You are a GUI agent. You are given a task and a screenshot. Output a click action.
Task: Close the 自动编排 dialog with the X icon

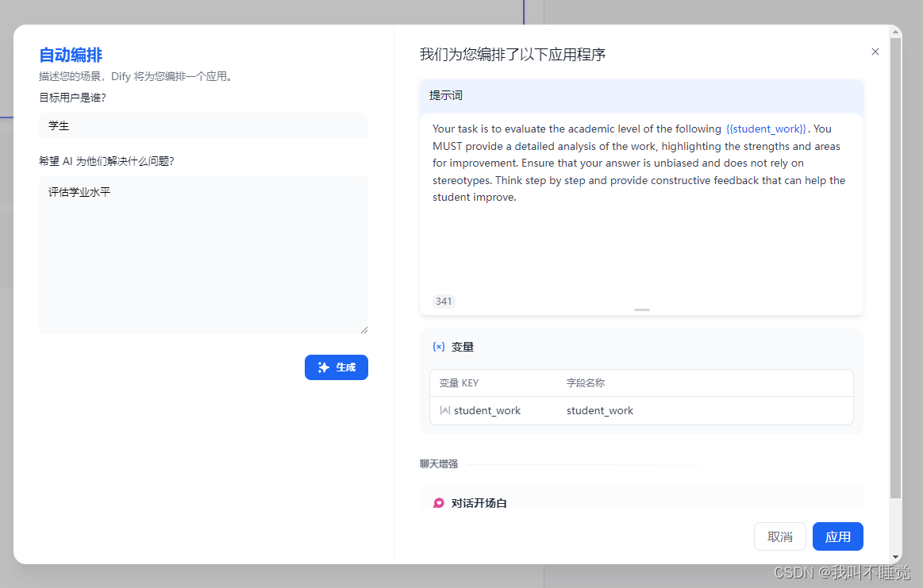click(x=875, y=52)
